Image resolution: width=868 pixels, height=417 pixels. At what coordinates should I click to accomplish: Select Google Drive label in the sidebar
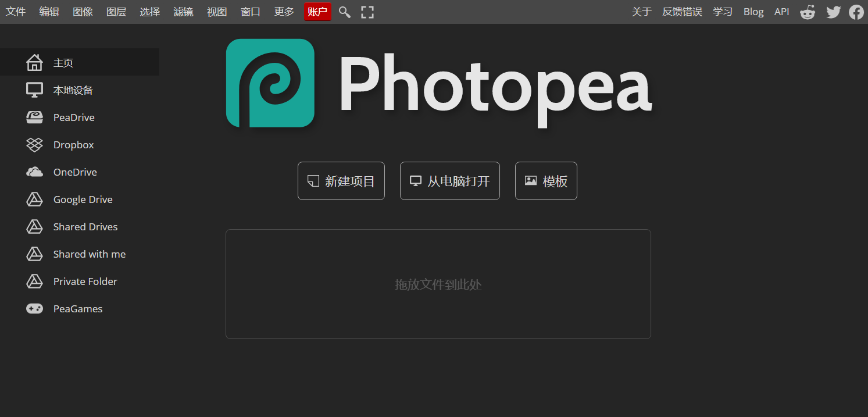point(83,199)
